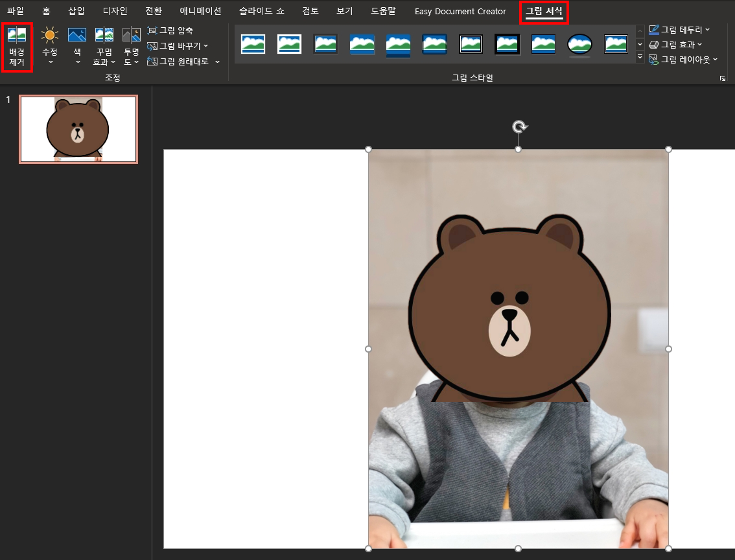Apply the oval picture style
Image resolution: width=735 pixels, height=560 pixels.
click(579, 45)
